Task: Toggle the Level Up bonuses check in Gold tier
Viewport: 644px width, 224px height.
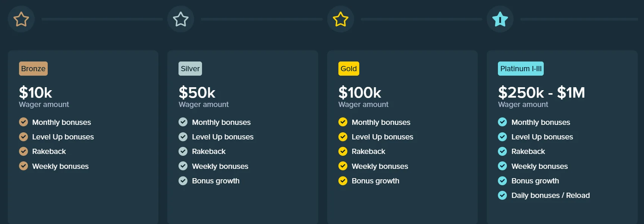Action: click(x=342, y=137)
